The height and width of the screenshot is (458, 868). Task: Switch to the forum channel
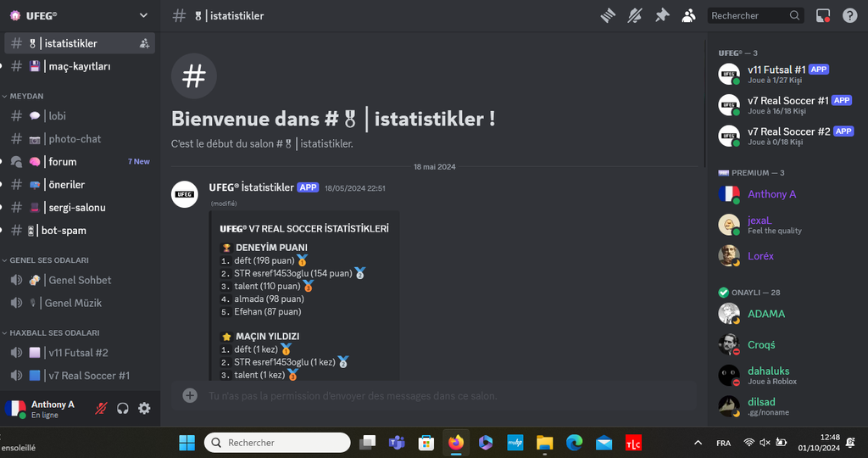[x=63, y=161]
